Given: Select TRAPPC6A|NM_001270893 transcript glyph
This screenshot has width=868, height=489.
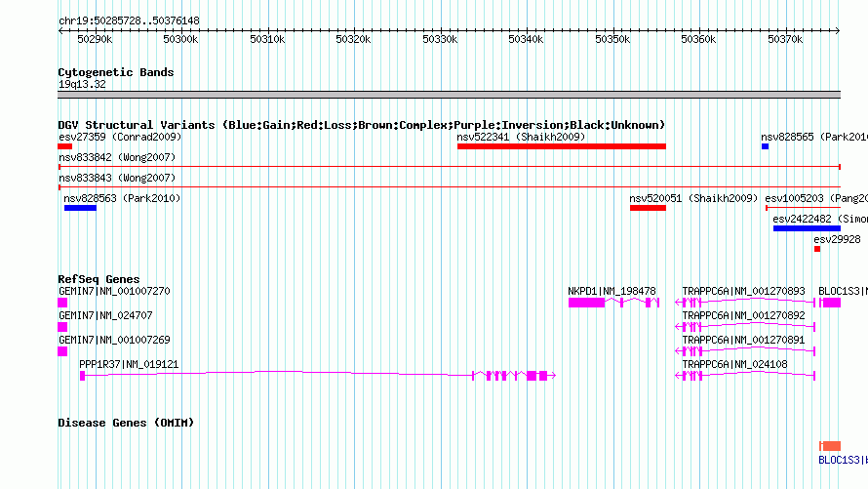Looking at the screenshot, I should (x=745, y=303).
